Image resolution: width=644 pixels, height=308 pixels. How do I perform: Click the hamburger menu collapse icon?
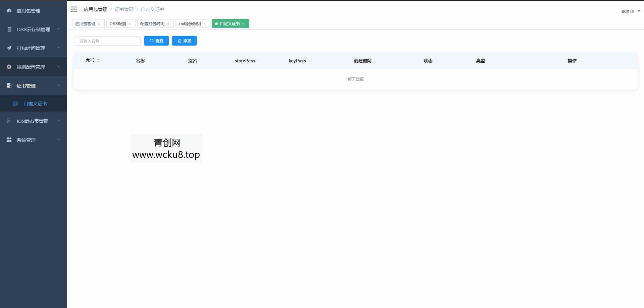tap(74, 9)
